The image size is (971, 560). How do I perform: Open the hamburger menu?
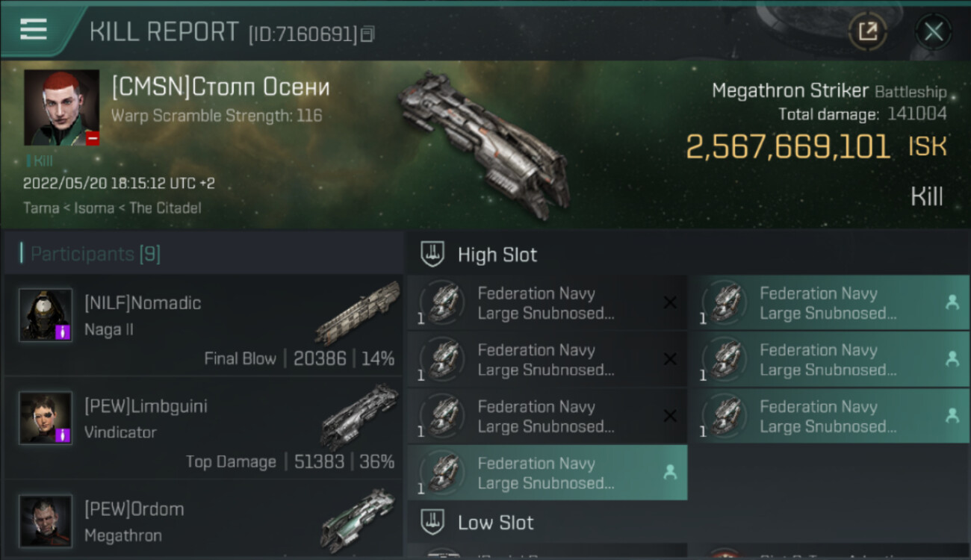34,29
